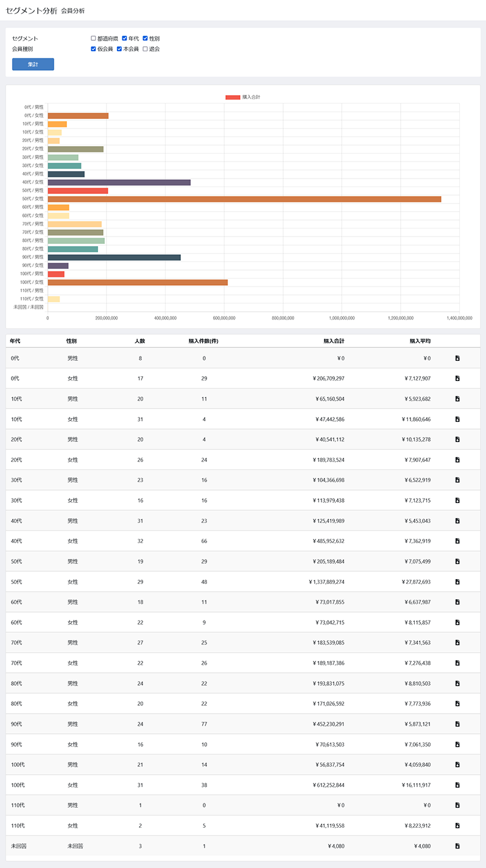
Task: Uncheck the 年代 segment checkbox
Action: [125, 38]
